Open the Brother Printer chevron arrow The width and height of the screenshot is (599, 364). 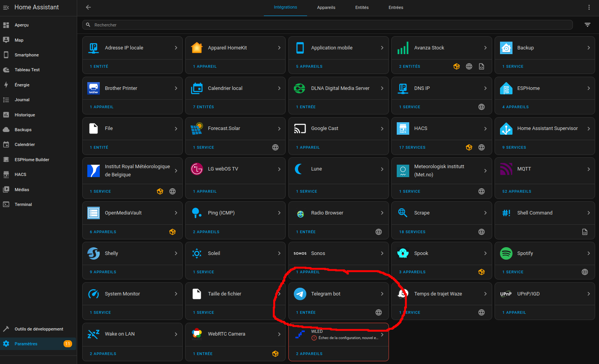coord(176,88)
